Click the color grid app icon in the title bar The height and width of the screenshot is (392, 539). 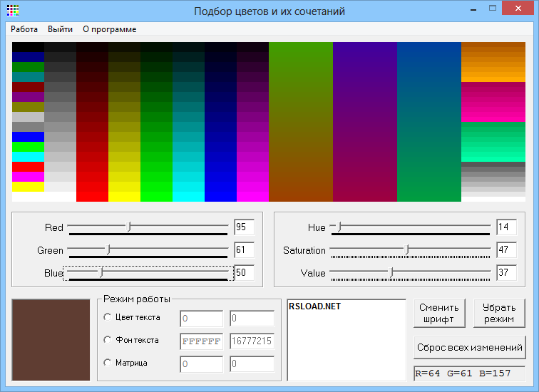(13, 11)
